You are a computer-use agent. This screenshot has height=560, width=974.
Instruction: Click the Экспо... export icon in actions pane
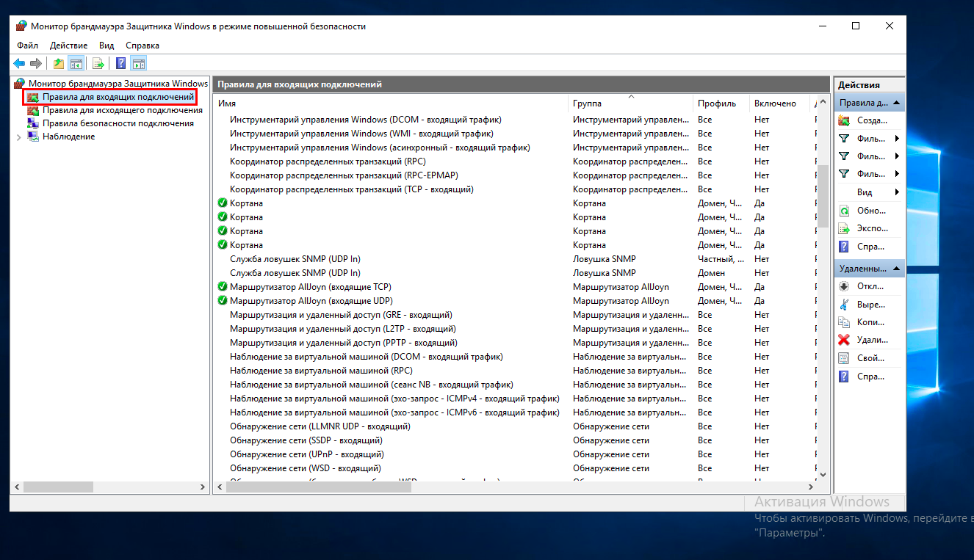[844, 228]
